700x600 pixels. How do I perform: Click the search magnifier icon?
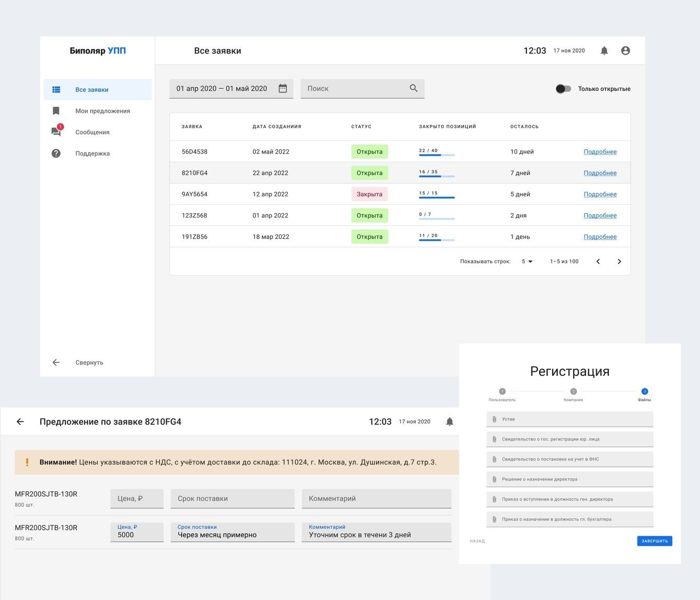tap(413, 88)
